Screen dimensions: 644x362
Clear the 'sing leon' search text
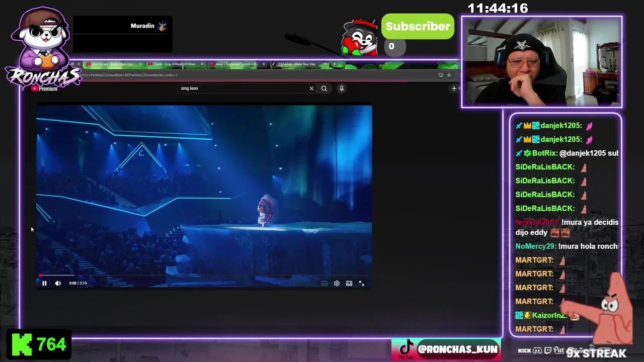click(311, 88)
